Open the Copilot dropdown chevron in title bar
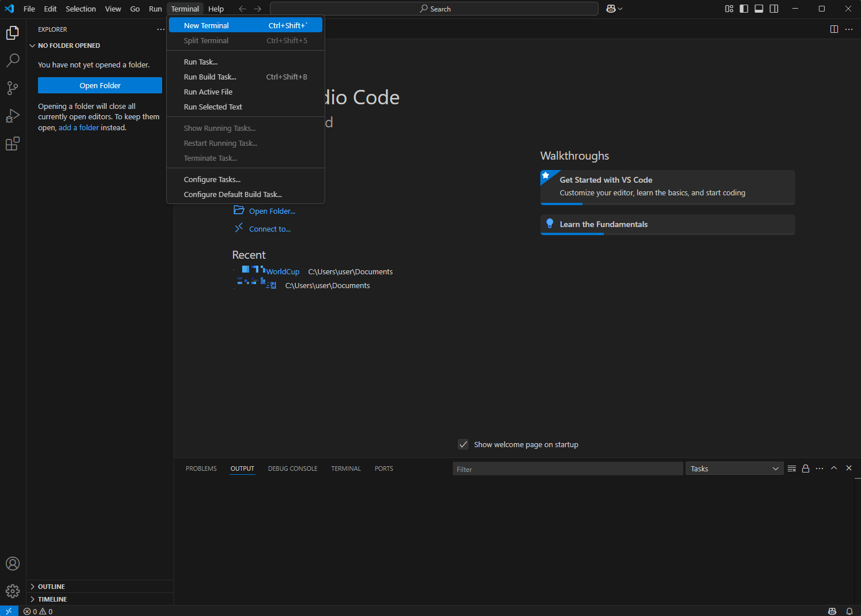This screenshot has height=616, width=861. point(621,9)
